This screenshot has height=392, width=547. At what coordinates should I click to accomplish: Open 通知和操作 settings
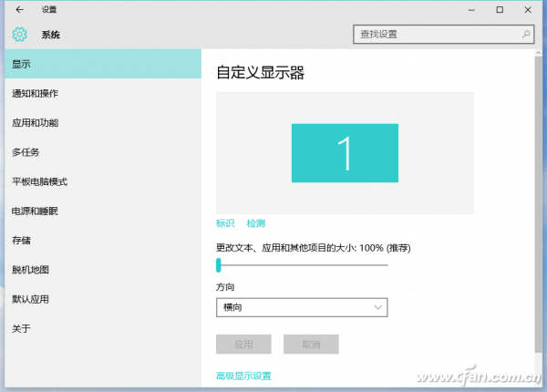point(103,94)
